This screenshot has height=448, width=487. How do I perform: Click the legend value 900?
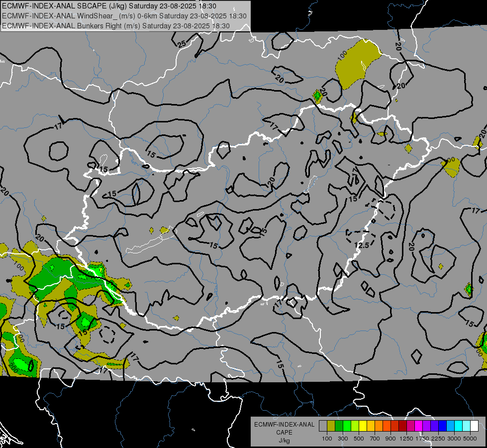pos(390,439)
